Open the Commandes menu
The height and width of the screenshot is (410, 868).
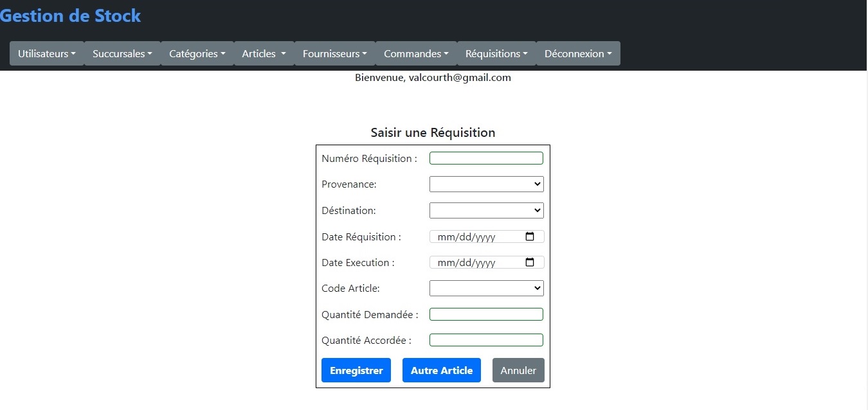click(x=416, y=53)
